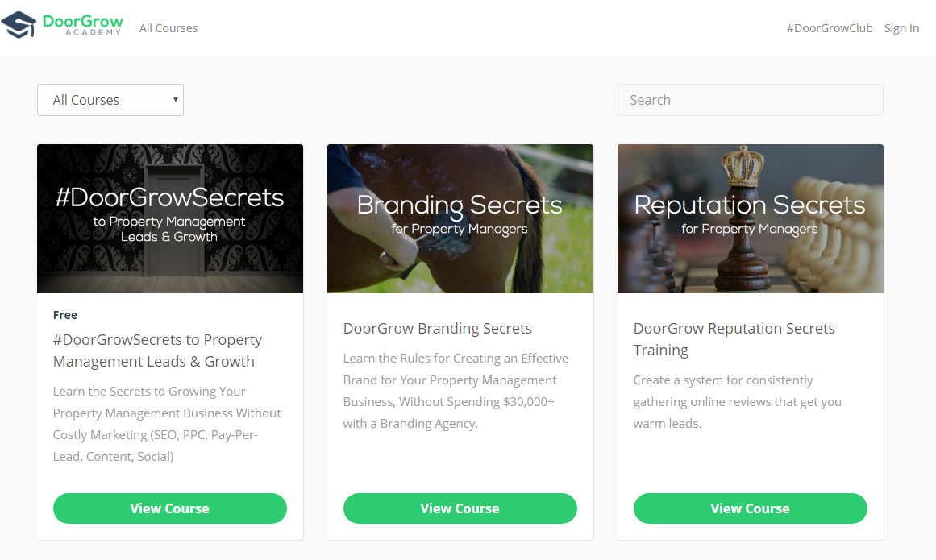The width and height of the screenshot is (936, 560).
Task: Open the #DoorGrowClub header link
Action: [829, 28]
